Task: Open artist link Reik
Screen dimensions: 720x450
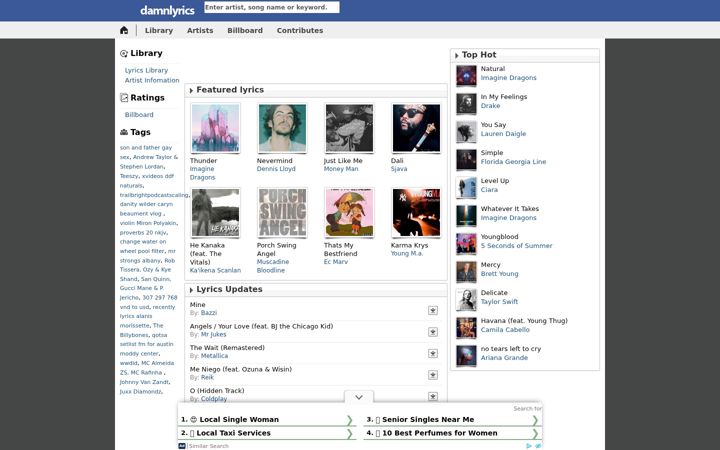Action: pyautogui.click(x=208, y=377)
